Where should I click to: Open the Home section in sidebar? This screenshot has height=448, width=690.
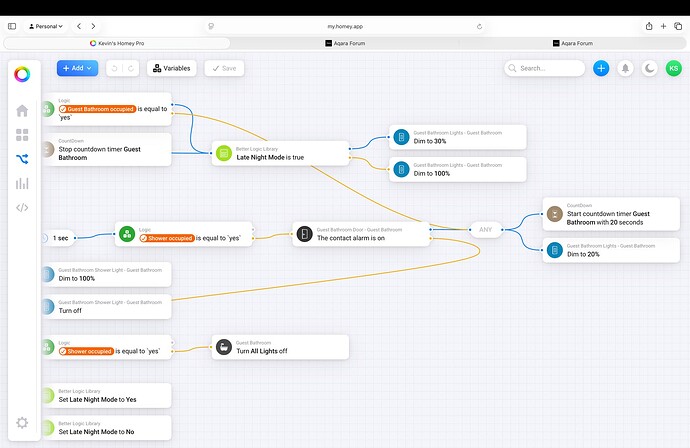[x=22, y=110]
